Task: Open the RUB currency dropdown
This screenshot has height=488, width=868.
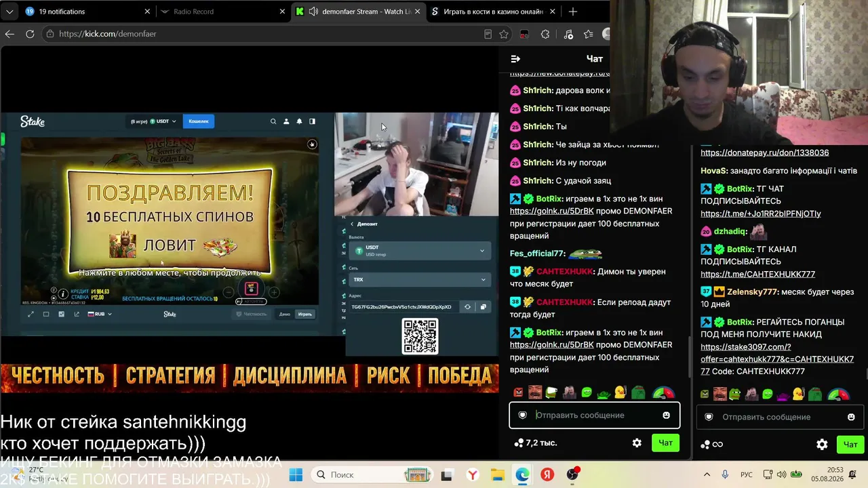Action: pos(100,314)
